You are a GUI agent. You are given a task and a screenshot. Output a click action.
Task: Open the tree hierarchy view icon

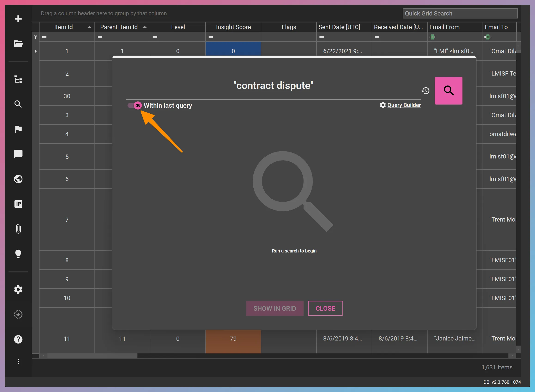(18, 79)
